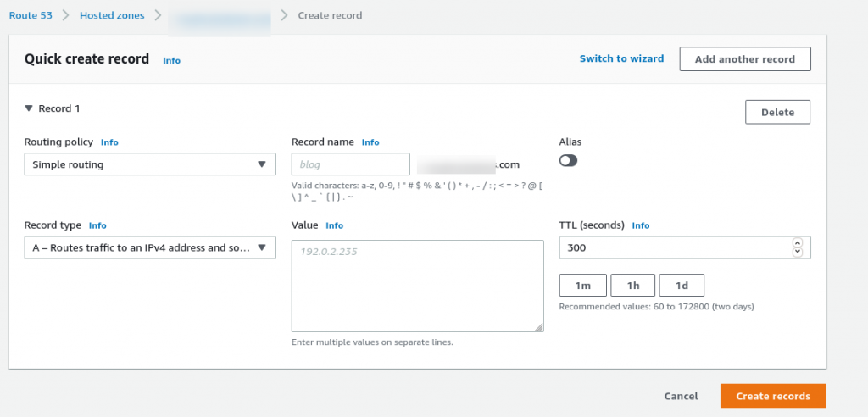This screenshot has width=868, height=417.
Task: Cancel record creation
Action: pyautogui.click(x=681, y=396)
